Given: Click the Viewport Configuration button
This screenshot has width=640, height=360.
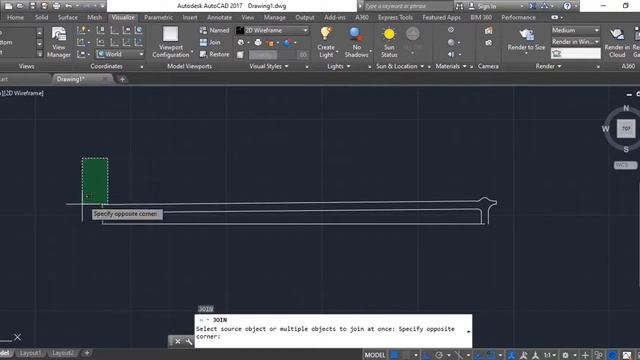Looking at the screenshot, I should tap(171, 42).
